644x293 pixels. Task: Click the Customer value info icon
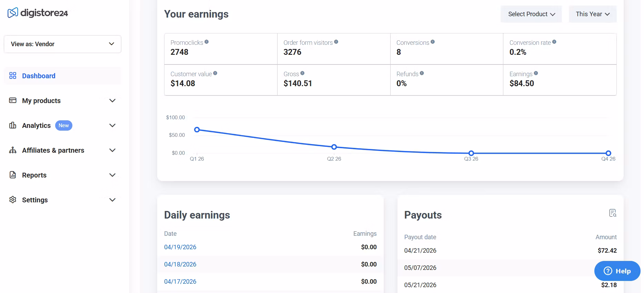pos(215,73)
